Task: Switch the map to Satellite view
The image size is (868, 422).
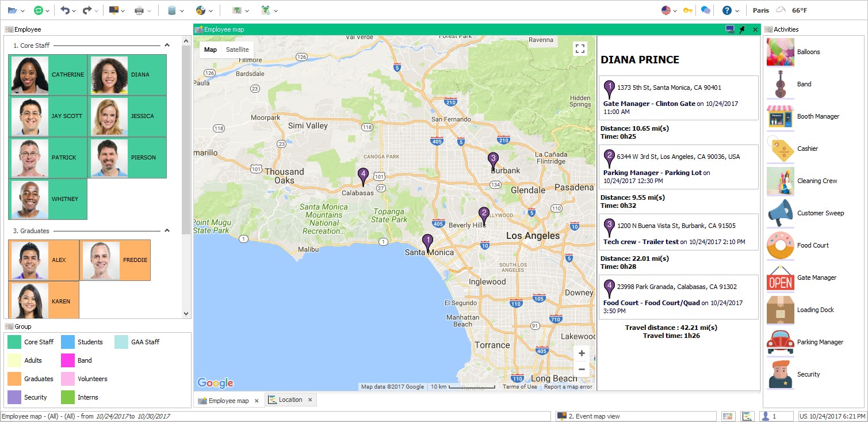Action: coord(237,50)
